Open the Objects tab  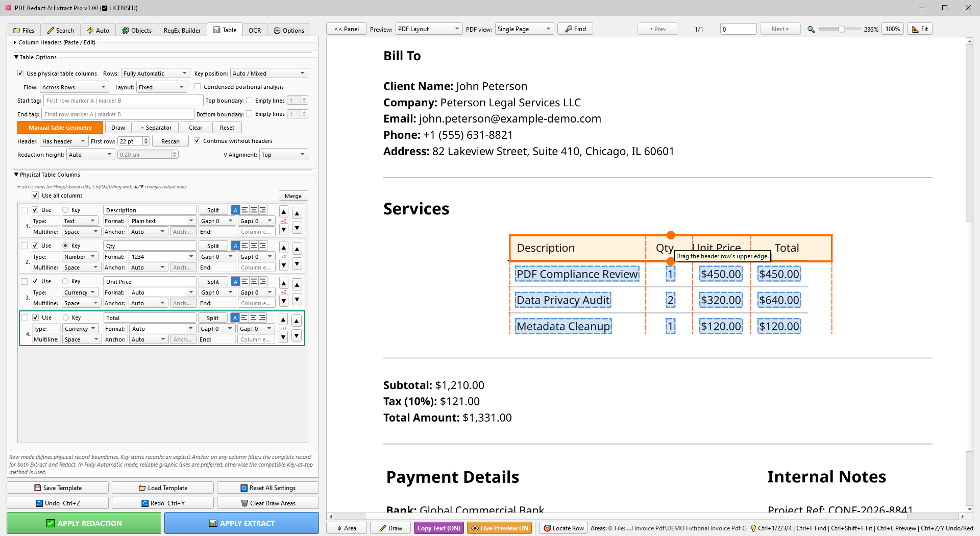pyautogui.click(x=137, y=30)
